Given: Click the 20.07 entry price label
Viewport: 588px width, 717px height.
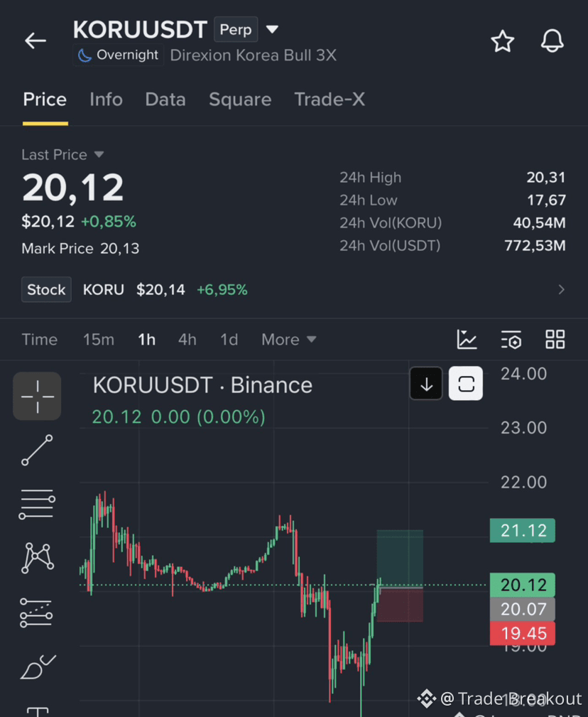Looking at the screenshot, I should coord(523,609).
